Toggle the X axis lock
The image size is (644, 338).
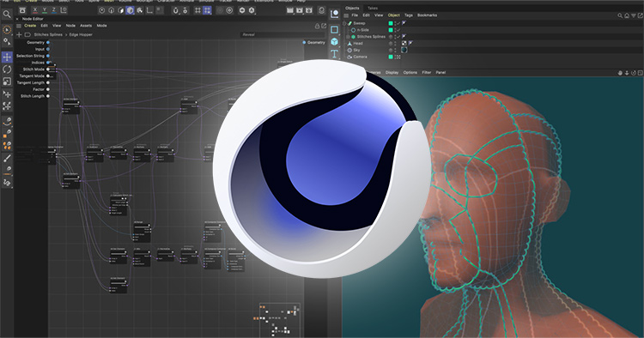[x=35, y=9]
